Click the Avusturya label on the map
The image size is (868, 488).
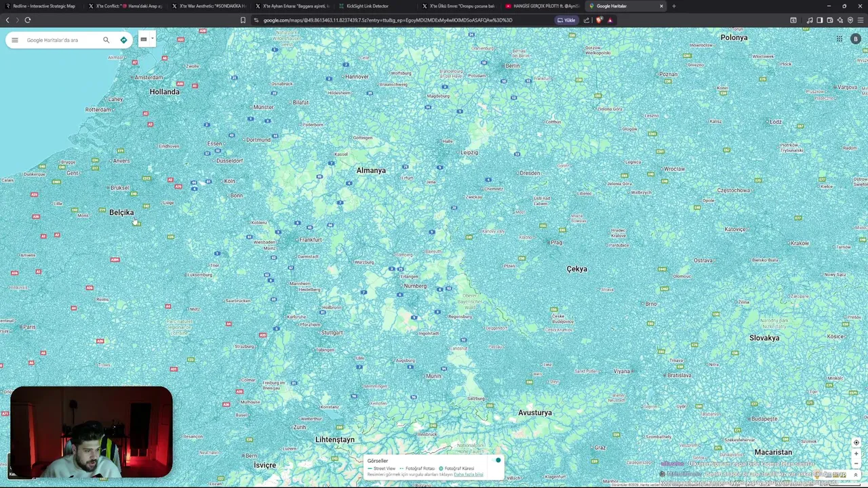(535, 413)
